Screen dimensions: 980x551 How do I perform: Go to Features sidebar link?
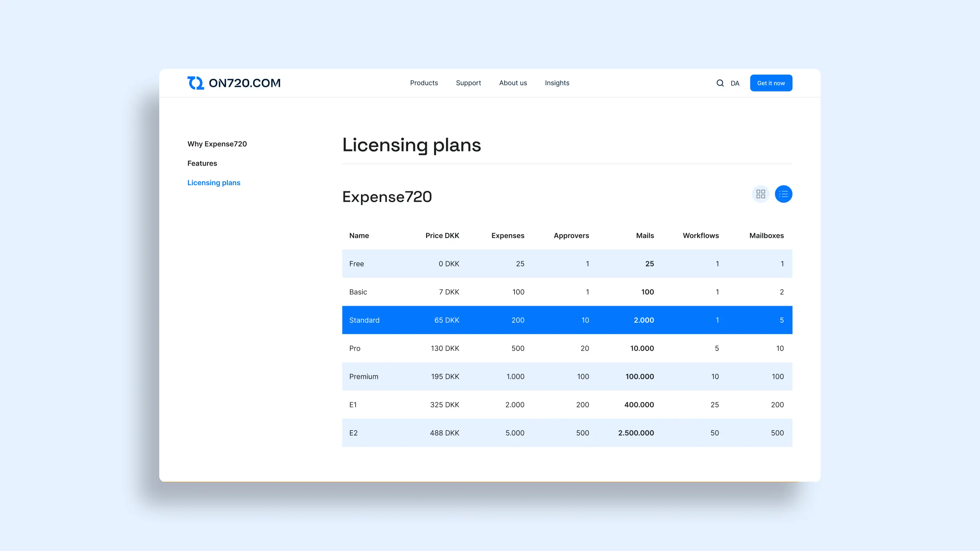[202, 163]
